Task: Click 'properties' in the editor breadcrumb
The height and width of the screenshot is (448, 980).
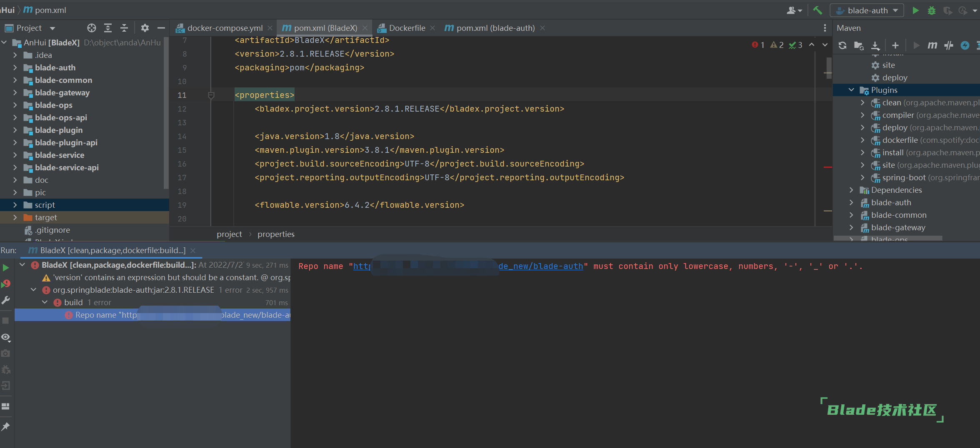Action: tap(276, 234)
